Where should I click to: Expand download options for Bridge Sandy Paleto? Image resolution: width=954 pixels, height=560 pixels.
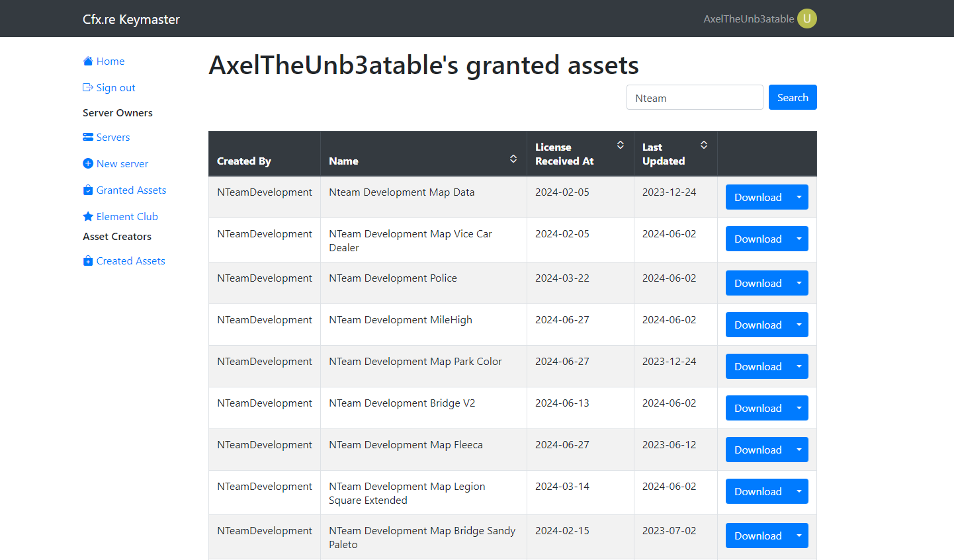(x=799, y=536)
